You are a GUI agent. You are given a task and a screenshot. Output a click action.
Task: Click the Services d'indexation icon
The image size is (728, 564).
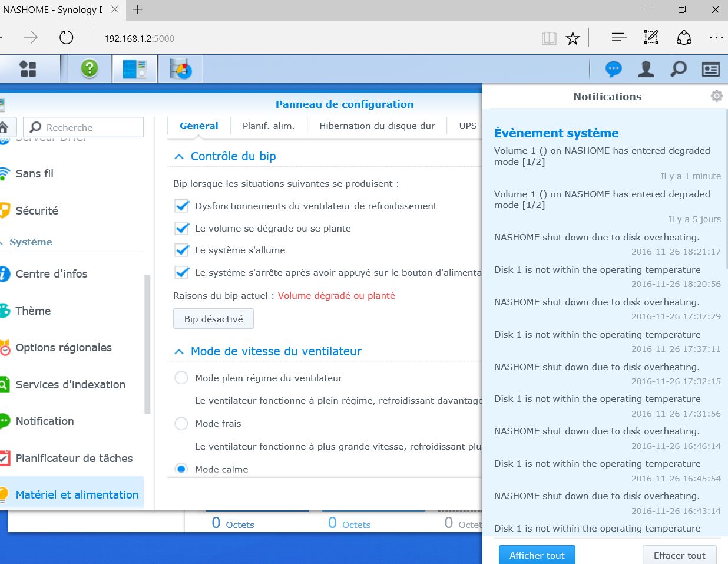click(5, 384)
